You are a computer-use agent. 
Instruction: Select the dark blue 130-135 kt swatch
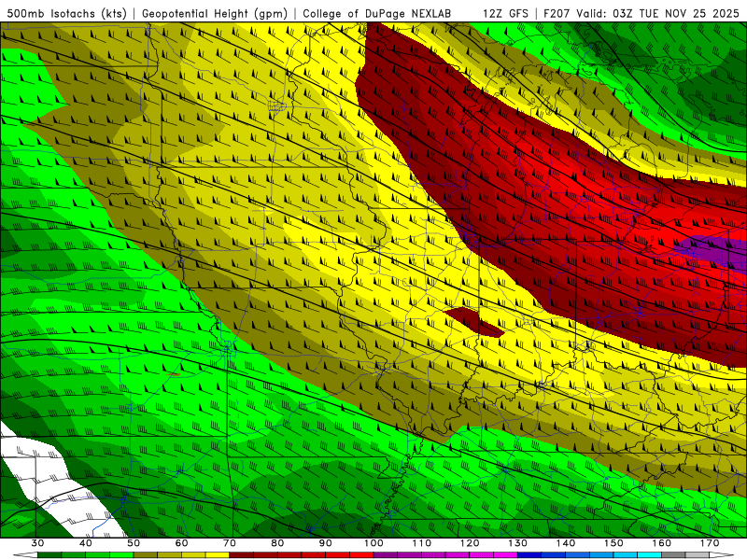(x=529, y=555)
